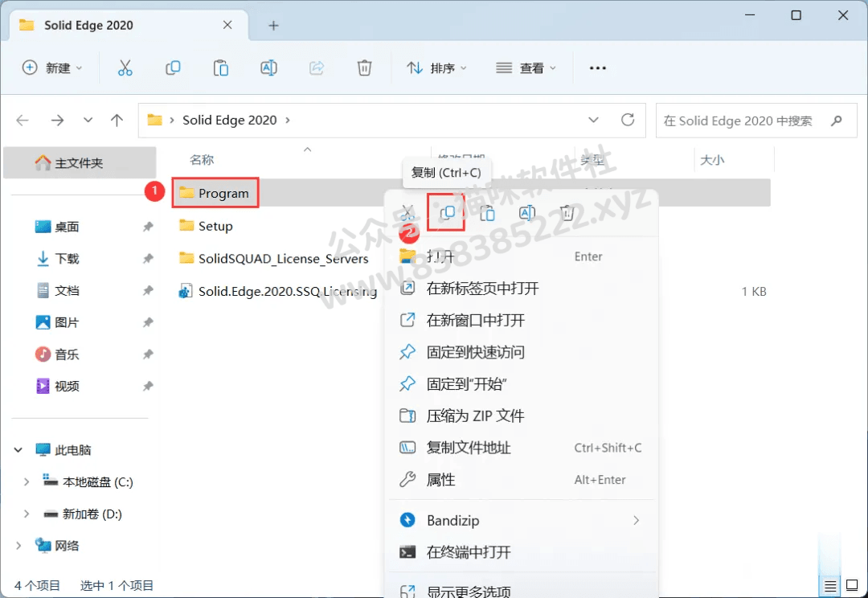
Task: Sort by the 大小 column header
Action: point(712,160)
